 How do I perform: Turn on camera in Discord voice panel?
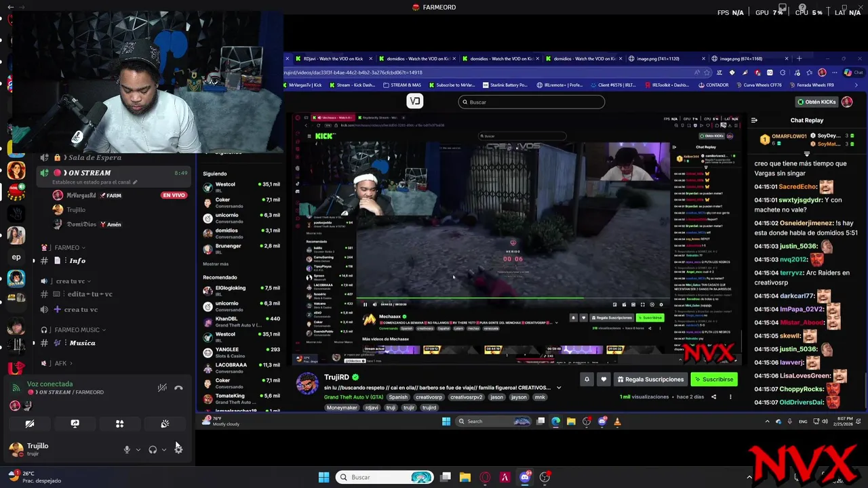(30, 424)
